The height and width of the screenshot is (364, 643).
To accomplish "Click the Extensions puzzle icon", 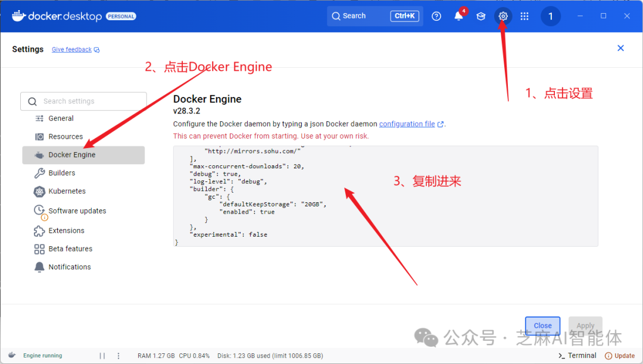I will click(x=39, y=231).
